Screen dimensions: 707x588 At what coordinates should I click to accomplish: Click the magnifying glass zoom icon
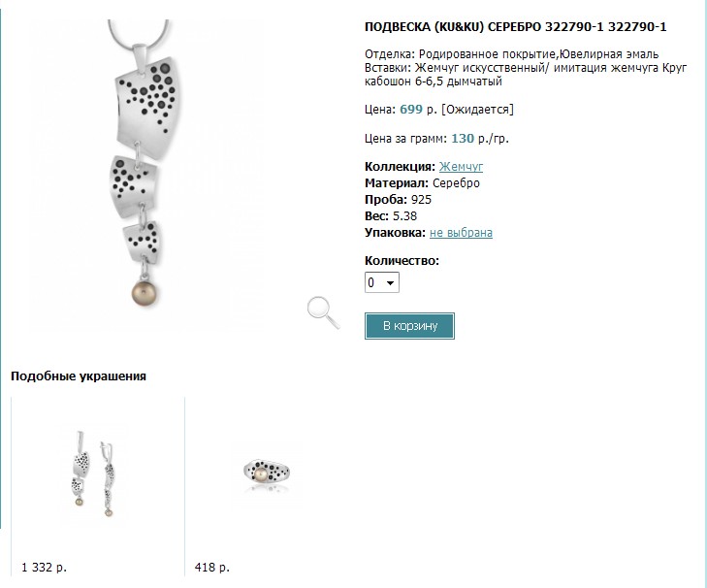click(322, 311)
